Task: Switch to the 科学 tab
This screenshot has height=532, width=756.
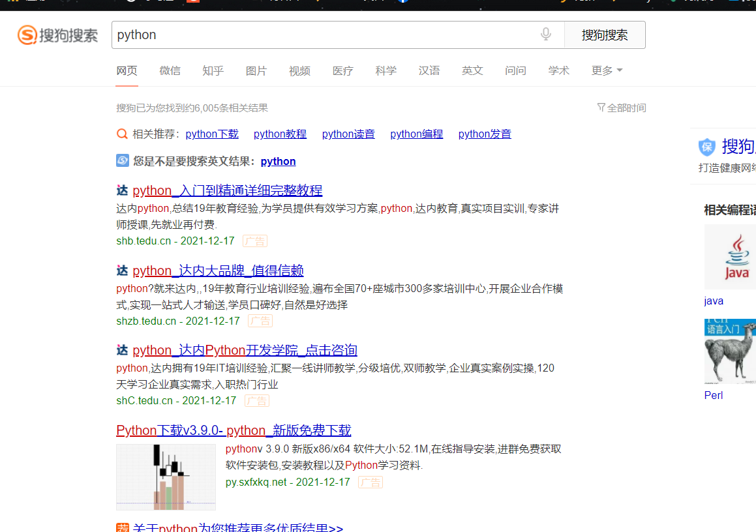Action: point(386,71)
